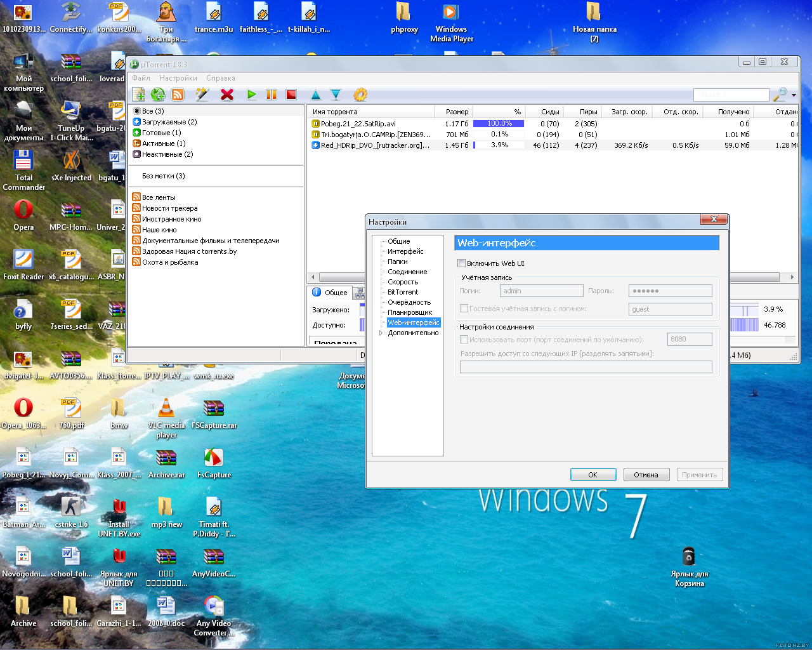
Task: Open the Файл menu
Action: click(141, 78)
